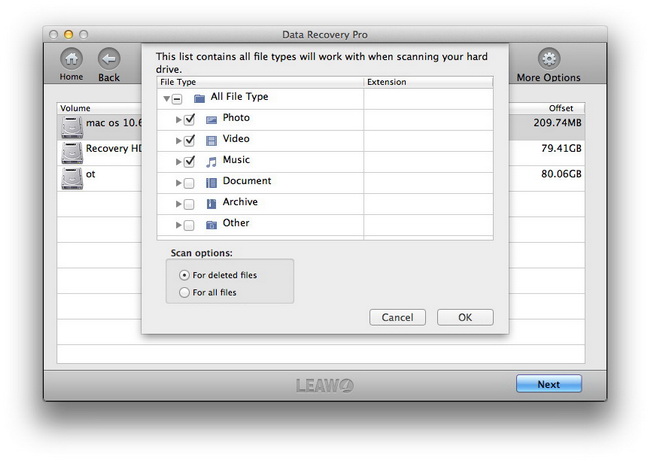Select 'For all files' radio button

click(x=184, y=292)
